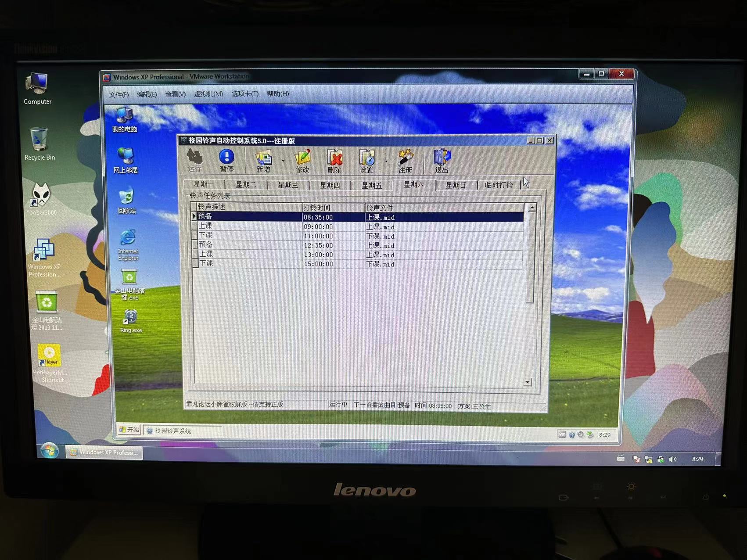This screenshot has height=560, width=747.
Task: Open the 设置 (Settings) toolbar icon
Action: [x=366, y=160]
